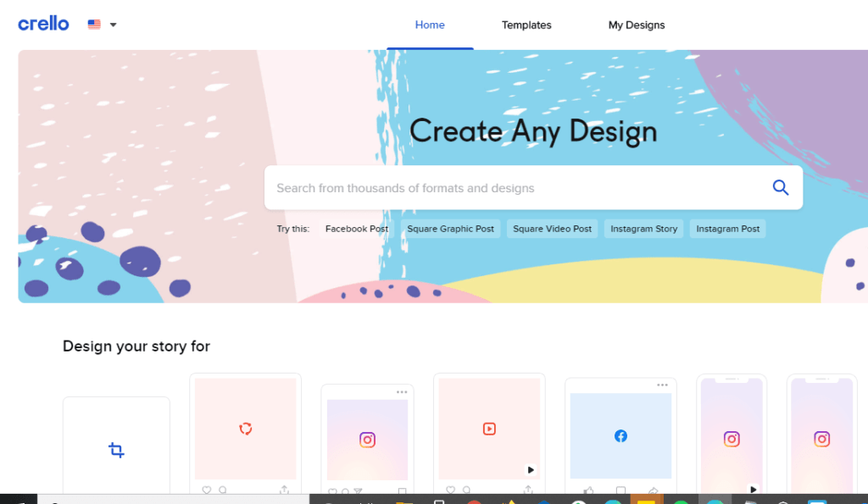Switch to the Home tab
This screenshot has width=868, height=504.
pyautogui.click(x=430, y=25)
